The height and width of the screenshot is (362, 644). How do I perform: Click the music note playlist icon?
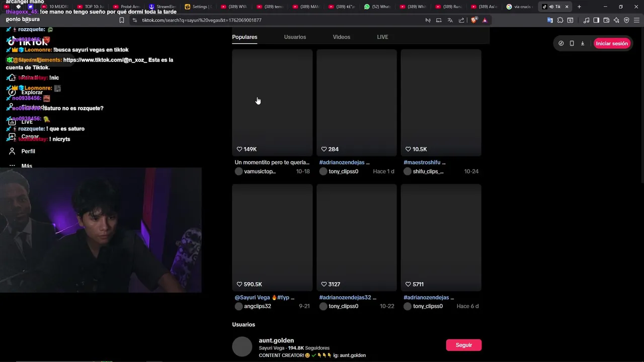click(586, 20)
